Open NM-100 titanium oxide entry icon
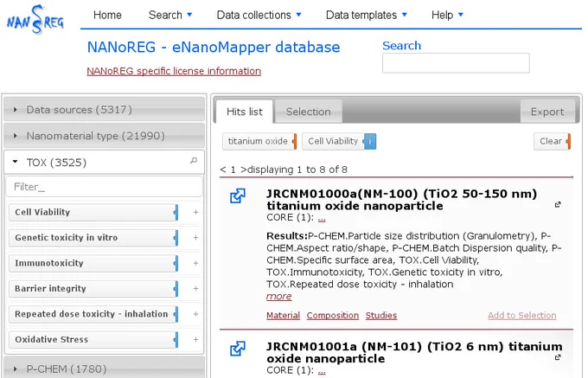588x378 pixels. 238,195
